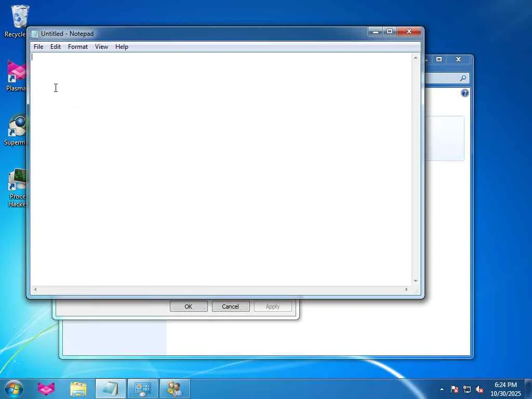Click Notepad vertical scrollbar up arrow
The height and width of the screenshot is (399, 532).
pos(415,58)
